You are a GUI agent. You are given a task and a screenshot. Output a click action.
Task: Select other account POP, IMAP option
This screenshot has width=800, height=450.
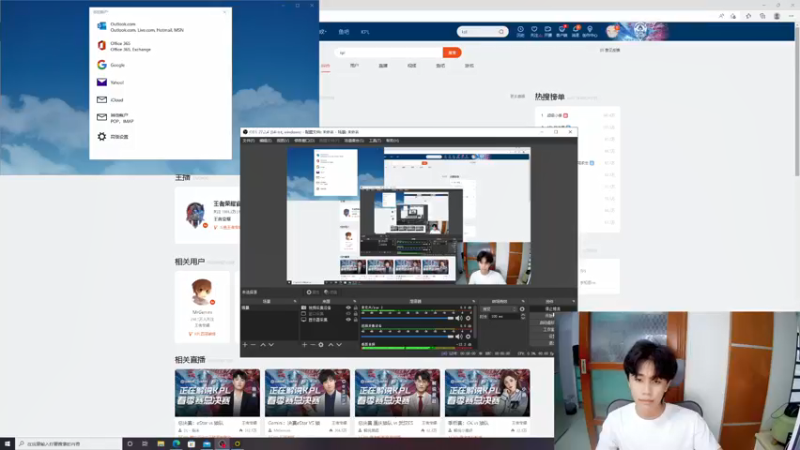[160, 118]
